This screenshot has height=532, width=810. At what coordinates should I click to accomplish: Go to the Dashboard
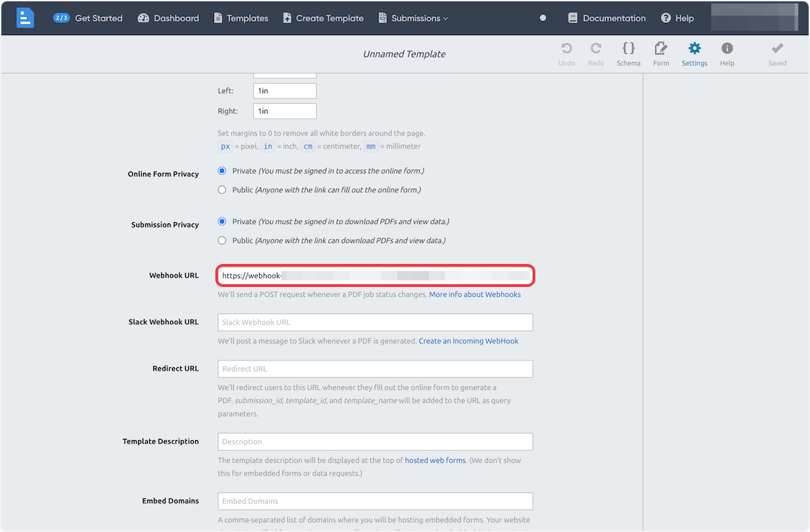pyautogui.click(x=168, y=18)
